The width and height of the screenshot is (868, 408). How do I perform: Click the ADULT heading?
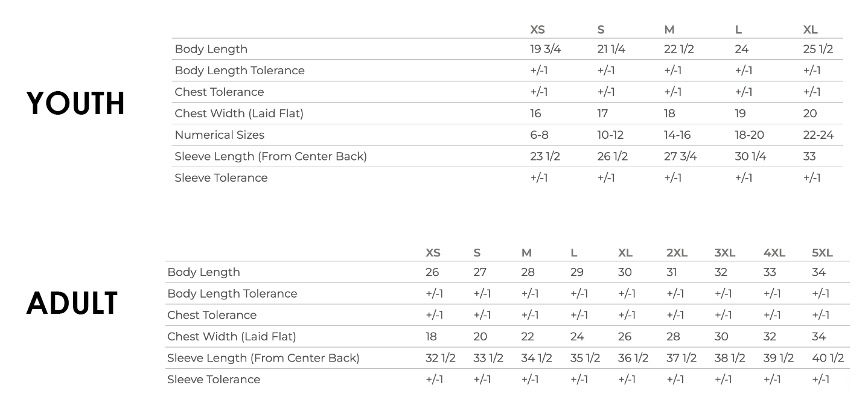(72, 303)
